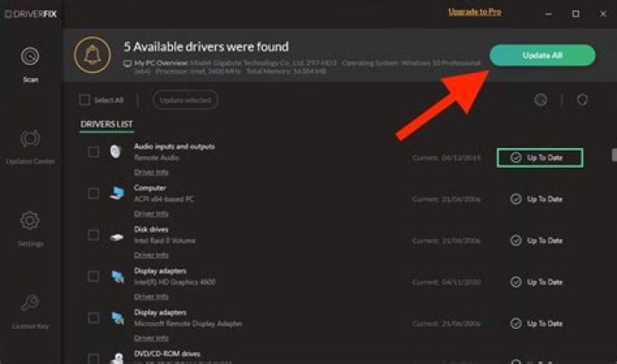Switch to the DRIVERS LIST tab
The width and height of the screenshot is (617, 364).
click(x=106, y=124)
